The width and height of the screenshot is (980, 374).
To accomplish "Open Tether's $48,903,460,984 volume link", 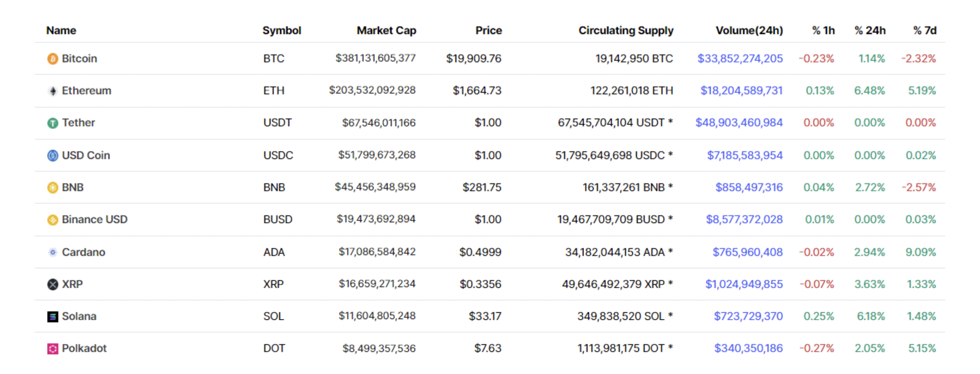I will (x=739, y=122).
